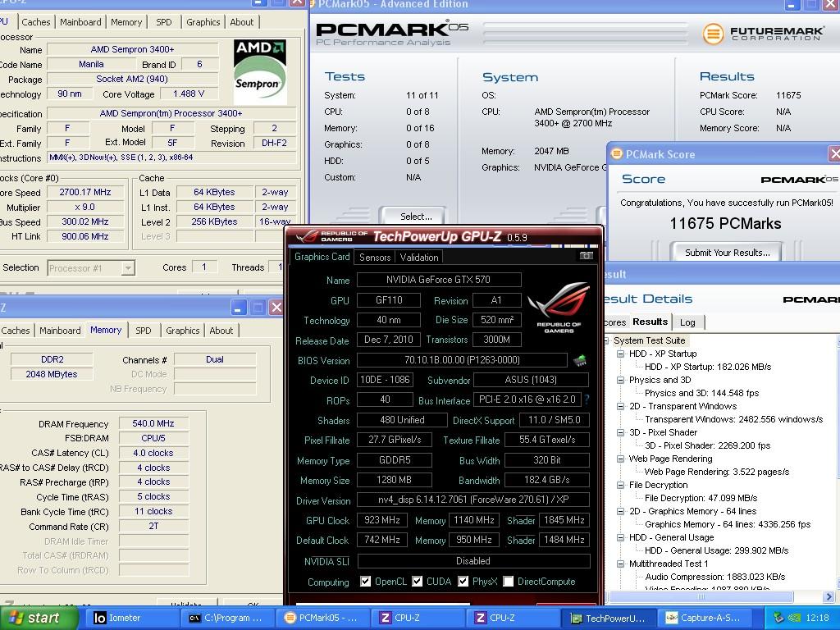840x630 pixels.
Task: Open the first CPU-Z taskbar button
Action: tap(418, 619)
